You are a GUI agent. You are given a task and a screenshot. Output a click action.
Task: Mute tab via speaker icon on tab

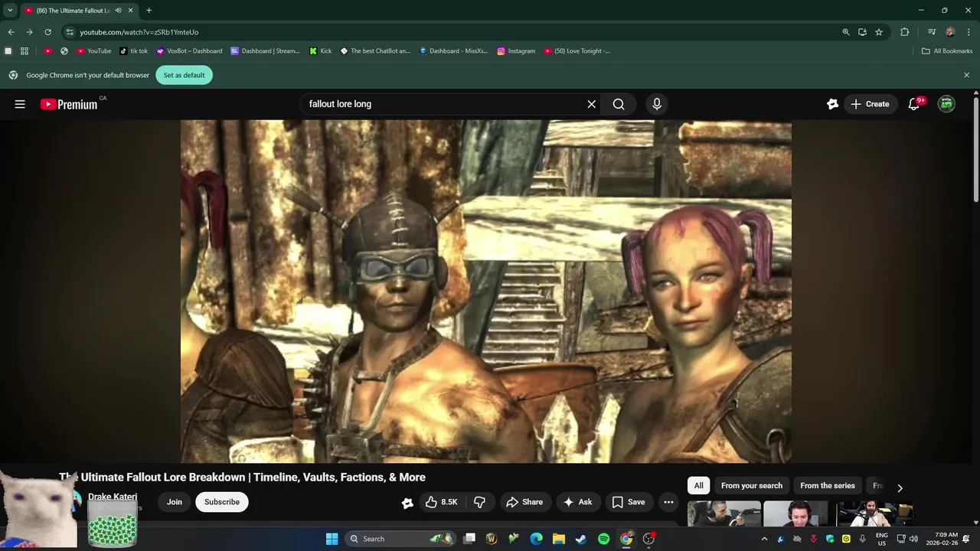(x=118, y=11)
